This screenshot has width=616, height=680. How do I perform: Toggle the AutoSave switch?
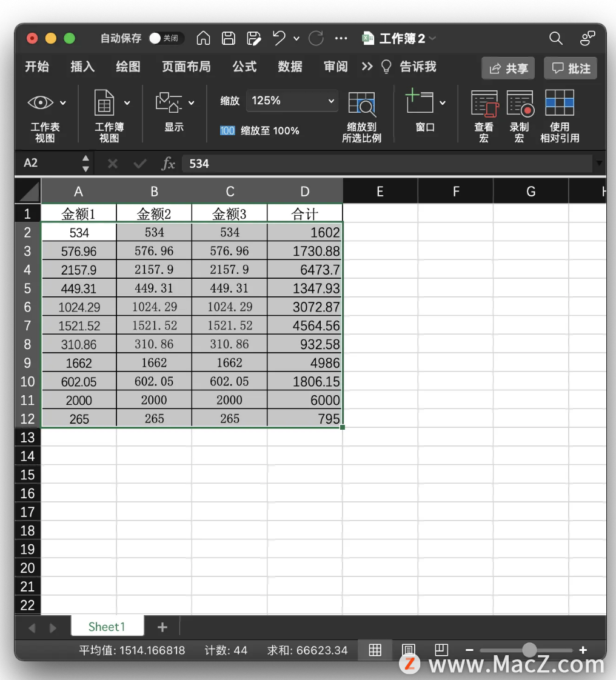pyautogui.click(x=166, y=39)
